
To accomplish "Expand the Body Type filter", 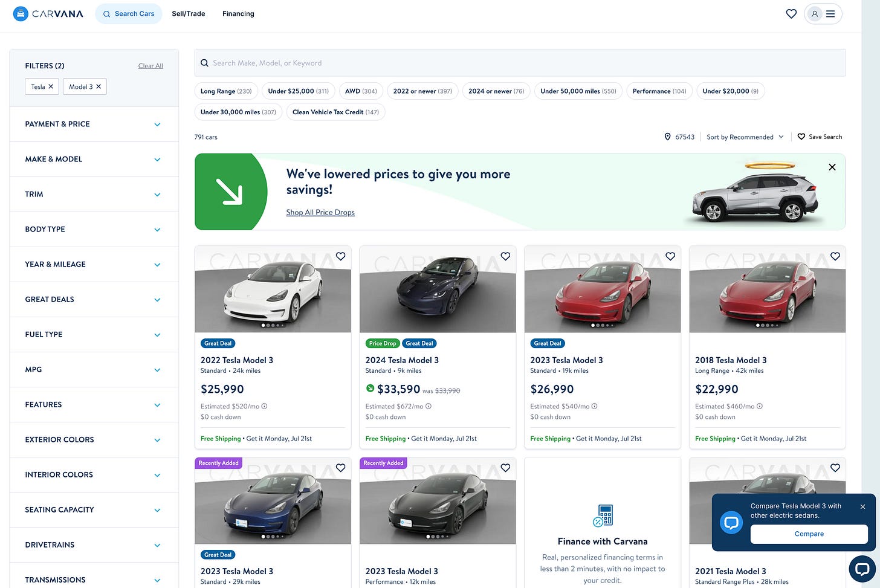I will click(94, 229).
